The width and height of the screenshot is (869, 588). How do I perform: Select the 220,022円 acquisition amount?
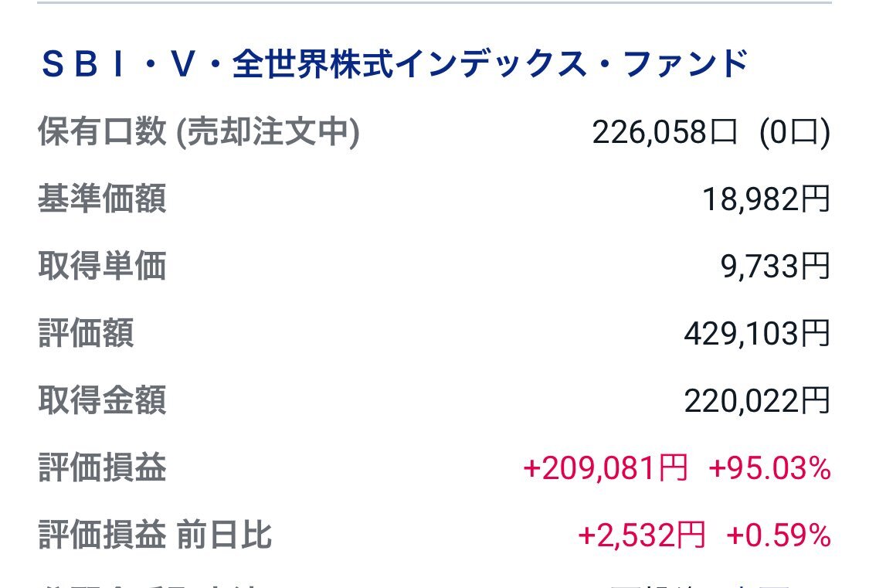coord(757,401)
